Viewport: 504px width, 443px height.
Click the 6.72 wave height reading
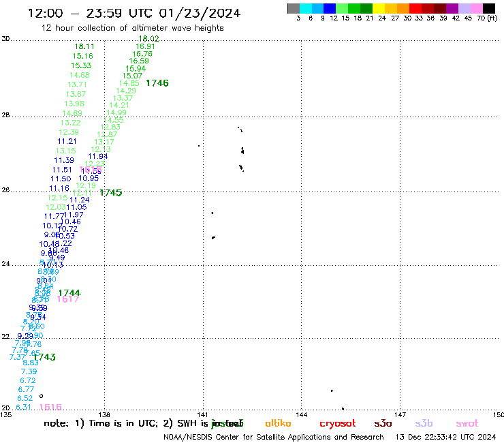click(28, 380)
